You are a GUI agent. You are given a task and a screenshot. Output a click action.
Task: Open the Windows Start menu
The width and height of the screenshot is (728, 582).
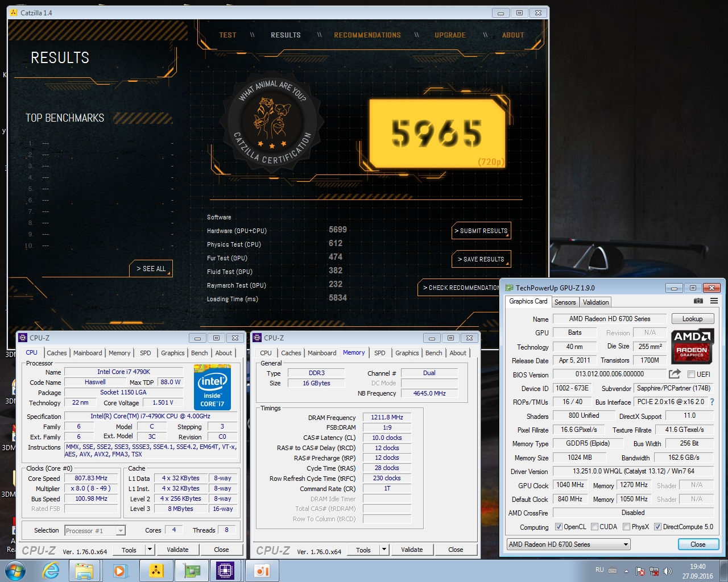point(14,571)
